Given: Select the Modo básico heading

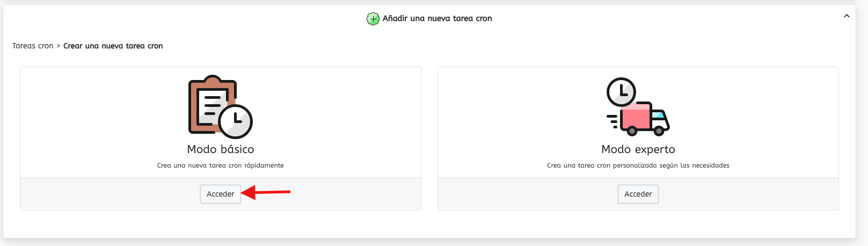Looking at the screenshot, I should (x=221, y=149).
